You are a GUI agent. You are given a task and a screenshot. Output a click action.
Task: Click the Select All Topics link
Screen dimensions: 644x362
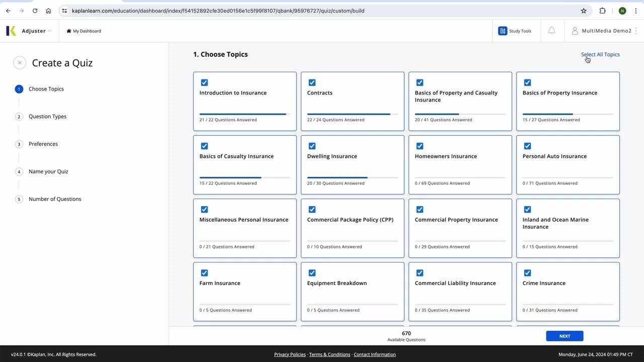(600, 54)
